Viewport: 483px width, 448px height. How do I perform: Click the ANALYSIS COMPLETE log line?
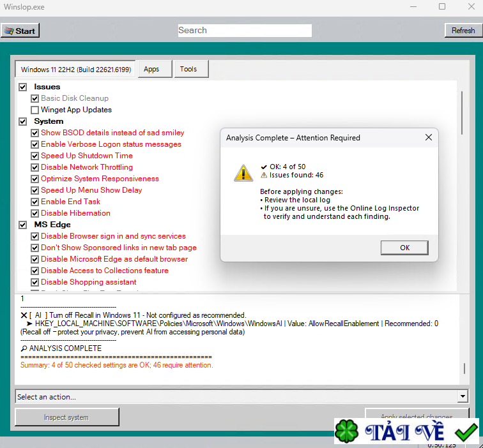pos(61,348)
